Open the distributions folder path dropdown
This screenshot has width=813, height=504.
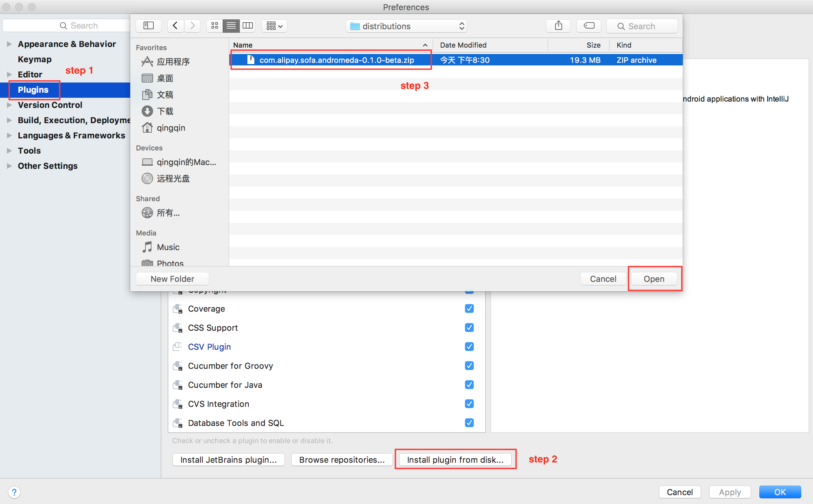pos(406,26)
